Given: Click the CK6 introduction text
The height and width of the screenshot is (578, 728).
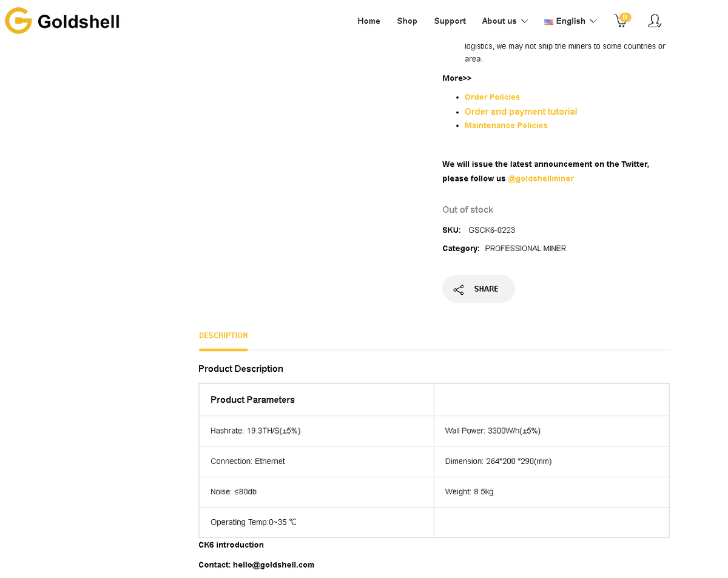Looking at the screenshot, I should (231, 545).
